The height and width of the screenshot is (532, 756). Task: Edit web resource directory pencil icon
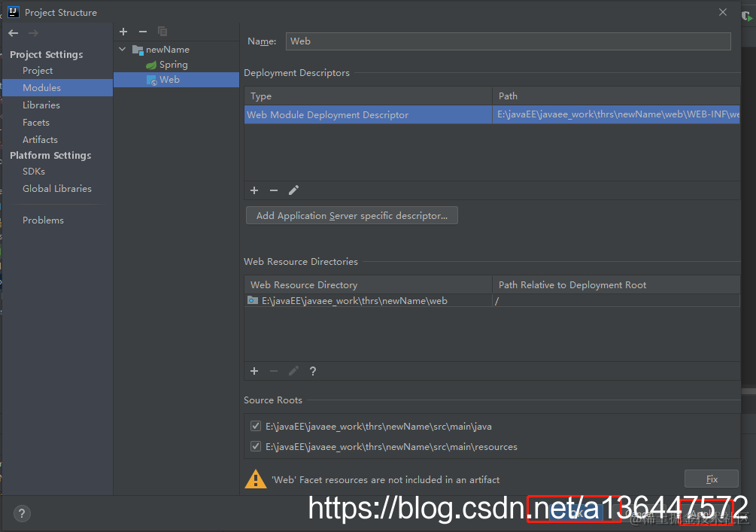293,371
